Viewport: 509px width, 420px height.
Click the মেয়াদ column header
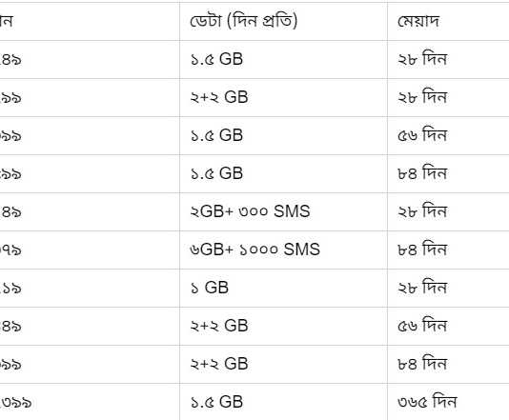pos(418,21)
